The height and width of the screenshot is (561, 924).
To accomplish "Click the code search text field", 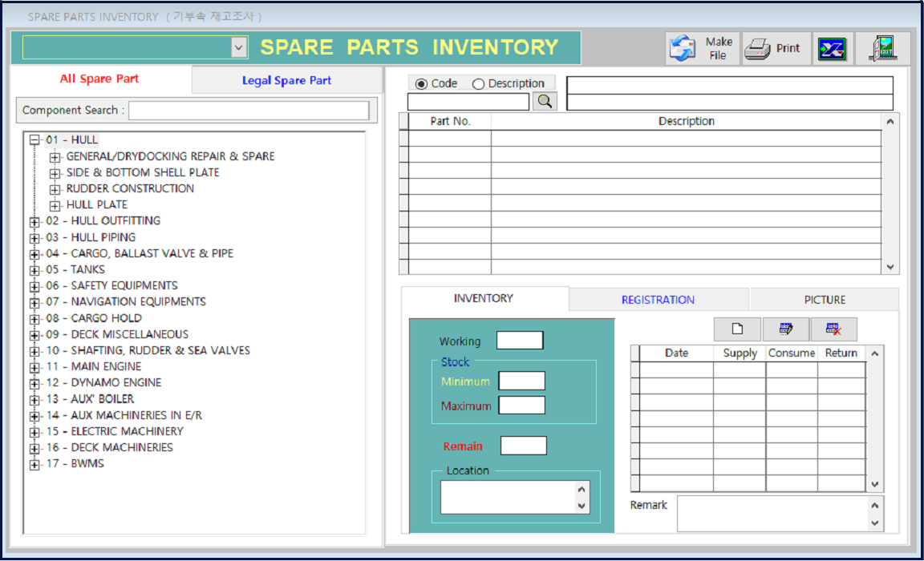I will click(468, 101).
